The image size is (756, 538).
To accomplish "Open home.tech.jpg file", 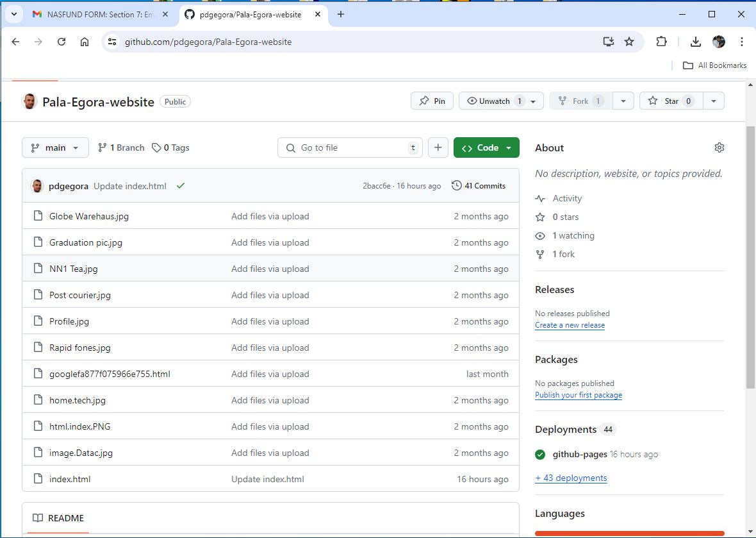I will coord(77,400).
